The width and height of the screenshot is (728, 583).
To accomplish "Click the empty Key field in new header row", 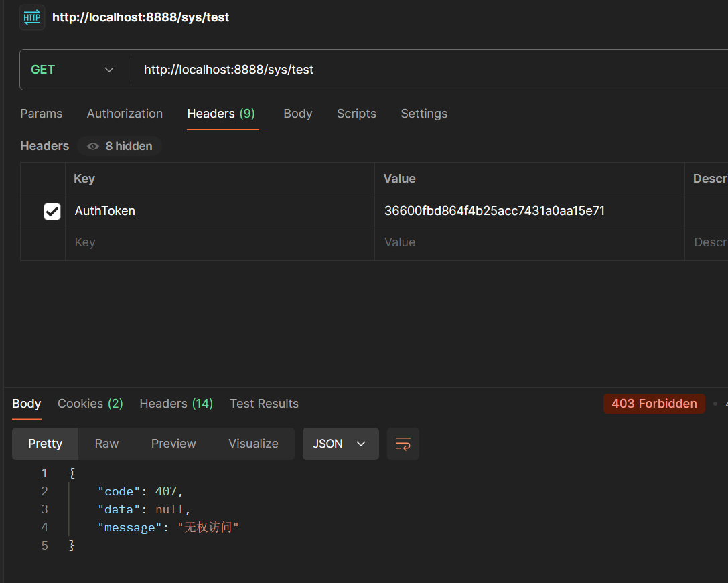I will [x=219, y=242].
